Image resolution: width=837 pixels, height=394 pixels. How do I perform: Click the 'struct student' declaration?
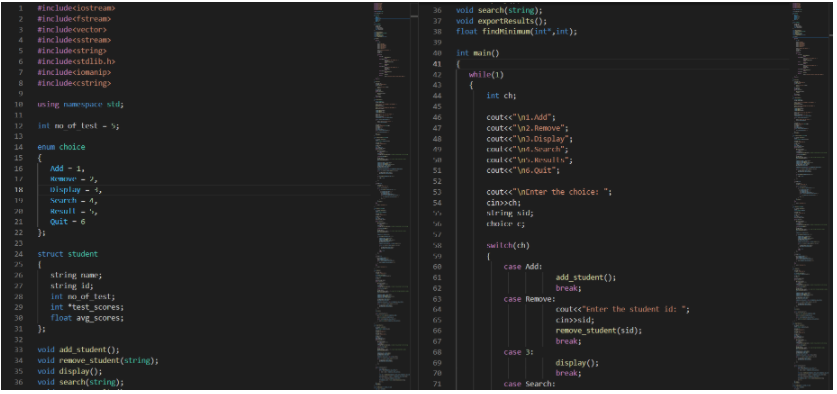67,254
